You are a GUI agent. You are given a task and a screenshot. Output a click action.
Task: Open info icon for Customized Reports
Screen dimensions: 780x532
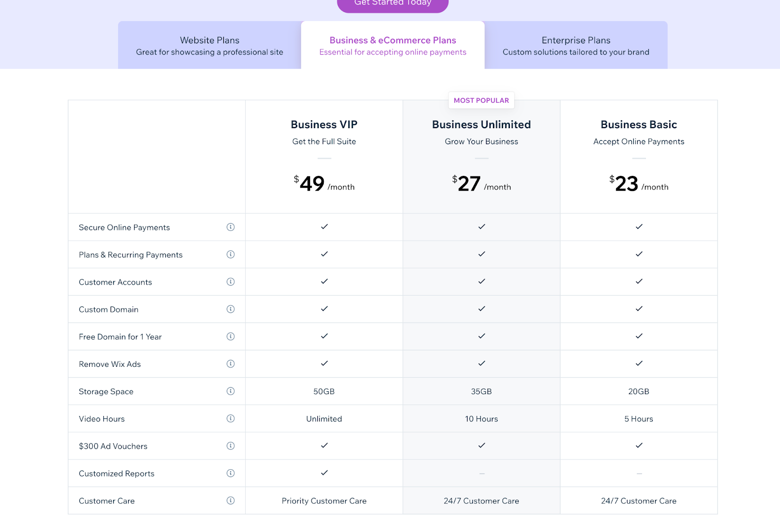pos(231,473)
